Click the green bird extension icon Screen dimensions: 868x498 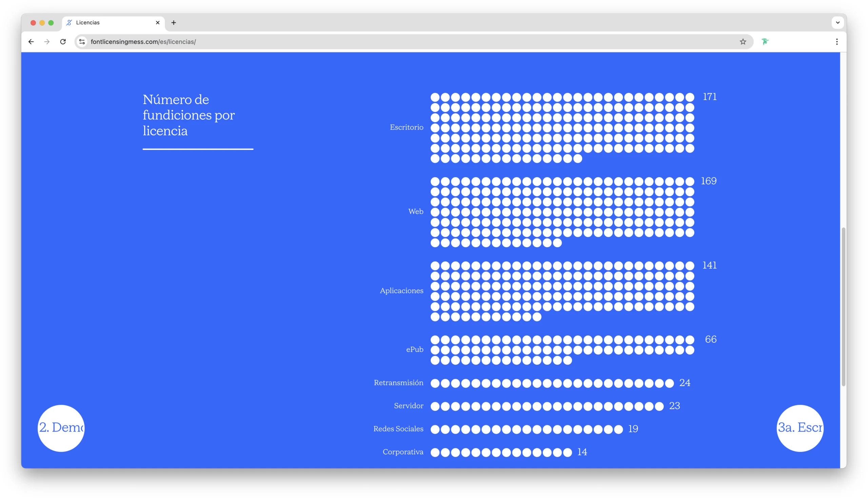[x=765, y=42]
